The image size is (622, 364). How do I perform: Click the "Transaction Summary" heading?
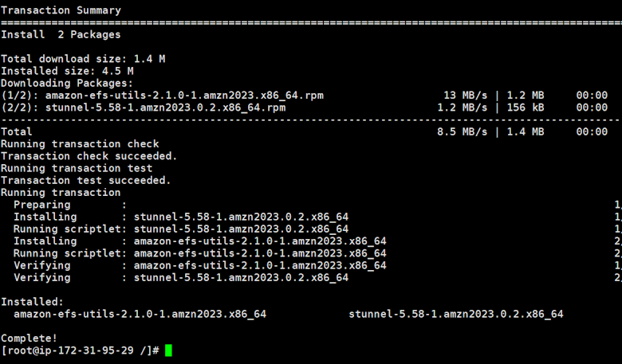(61, 10)
